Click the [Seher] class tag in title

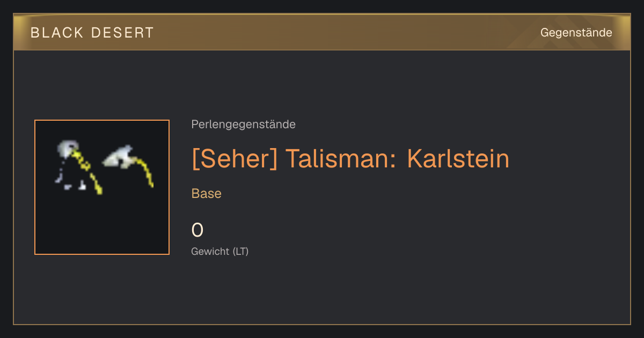[235, 159]
